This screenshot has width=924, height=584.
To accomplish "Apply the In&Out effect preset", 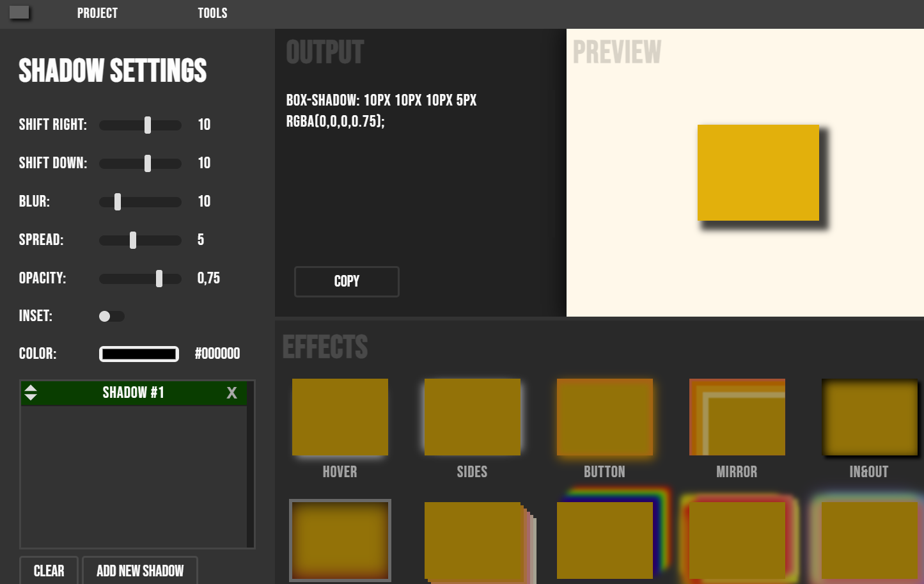I will [869, 417].
